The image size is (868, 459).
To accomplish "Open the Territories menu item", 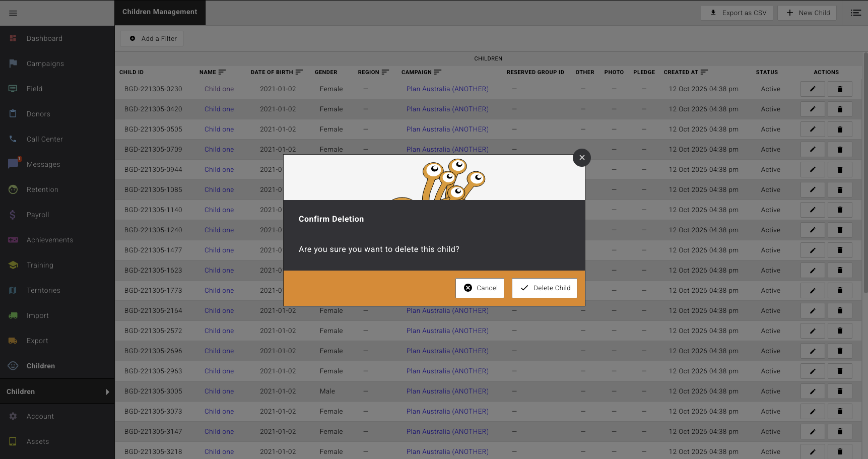I will click(43, 290).
